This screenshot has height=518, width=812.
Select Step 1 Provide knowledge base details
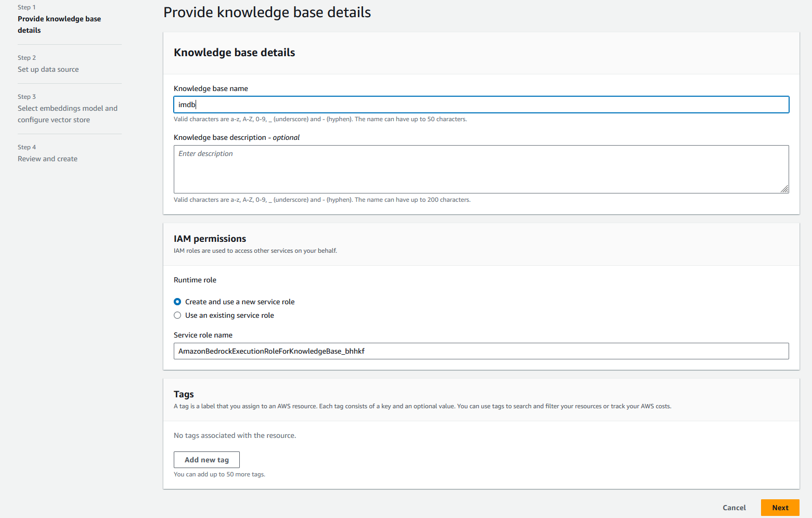(x=59, y=24)
